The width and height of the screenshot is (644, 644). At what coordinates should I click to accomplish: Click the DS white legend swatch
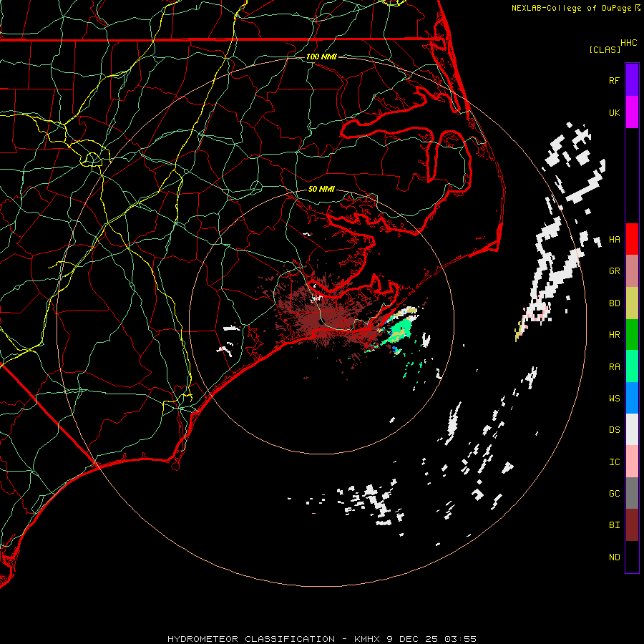(x=632, y=429)
